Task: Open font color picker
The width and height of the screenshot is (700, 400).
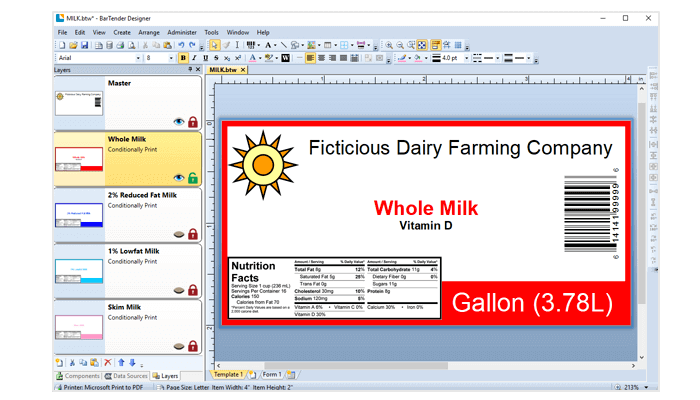Action: tap(253, 58)
